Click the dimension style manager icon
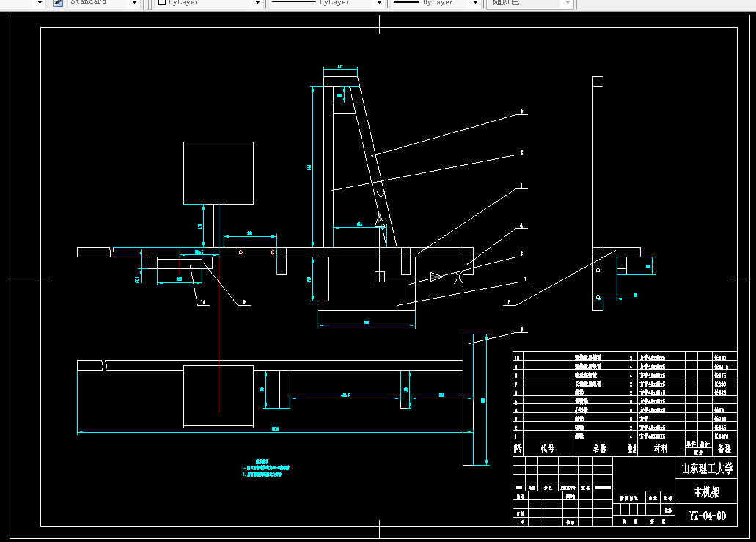Viewport: 756px width, 542px height. pyautogui.click(x=58, y=3)
